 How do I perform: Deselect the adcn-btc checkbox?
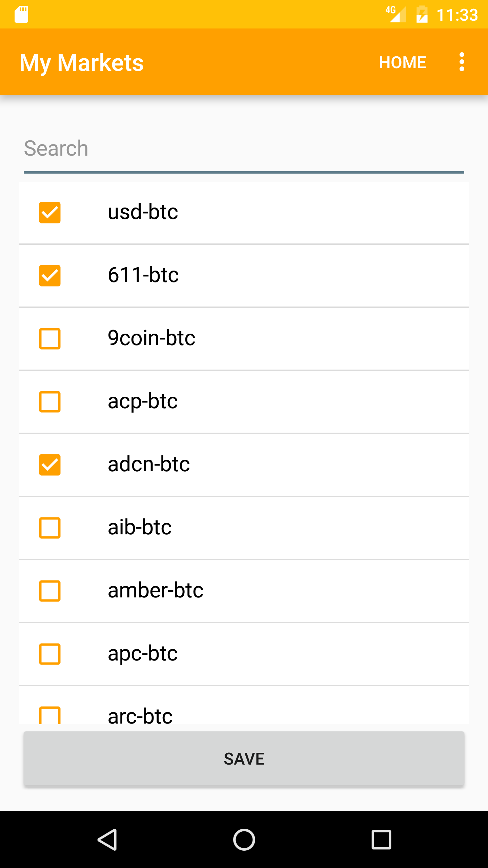tap(50, 465)
